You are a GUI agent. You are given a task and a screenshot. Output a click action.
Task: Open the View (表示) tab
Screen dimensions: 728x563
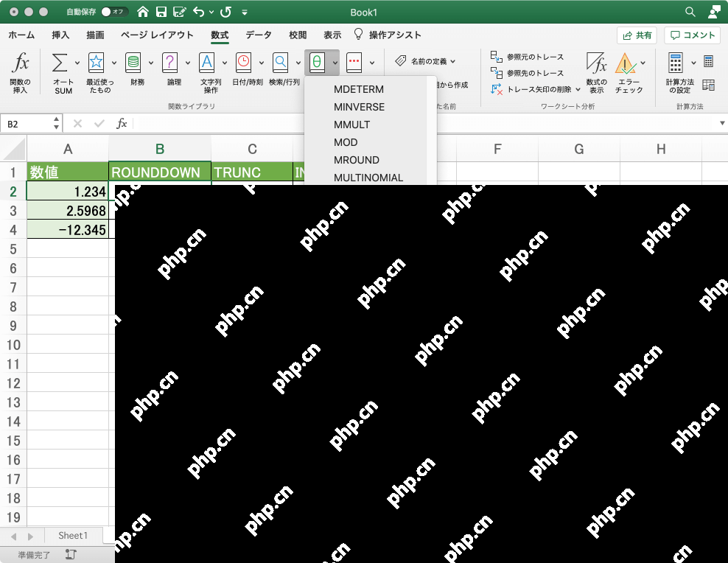click(x=332, y=35)
